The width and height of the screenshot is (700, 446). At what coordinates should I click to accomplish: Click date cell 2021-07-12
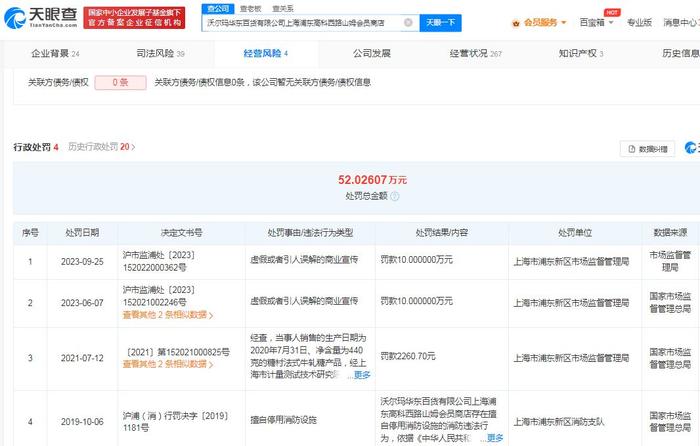pyautogui.click(x=82, y=358)
